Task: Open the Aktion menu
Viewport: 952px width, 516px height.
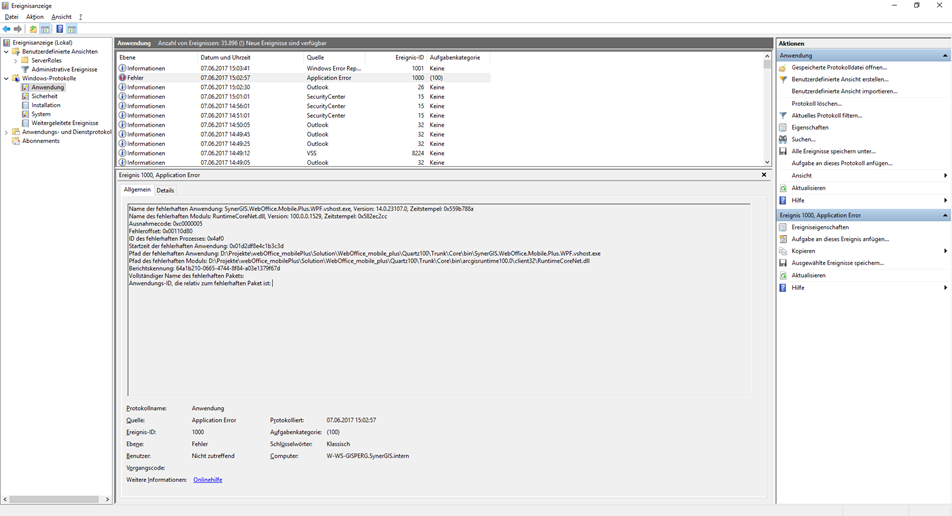Action: pyautogui.click(x=35, y=17)
